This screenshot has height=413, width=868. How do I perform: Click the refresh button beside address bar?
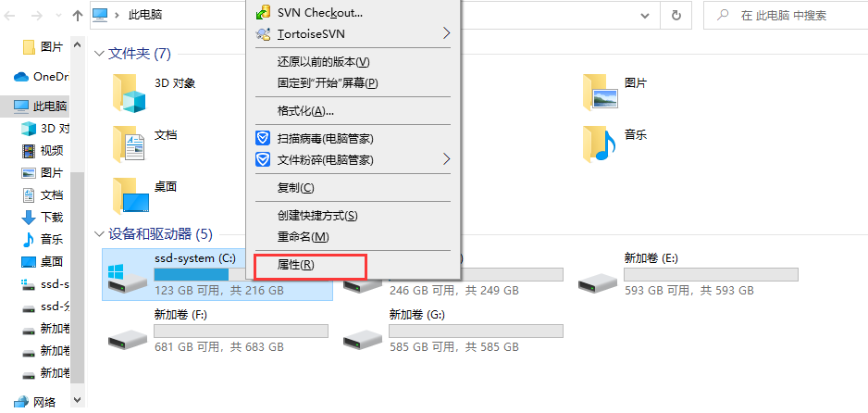(x=676, y=16)
